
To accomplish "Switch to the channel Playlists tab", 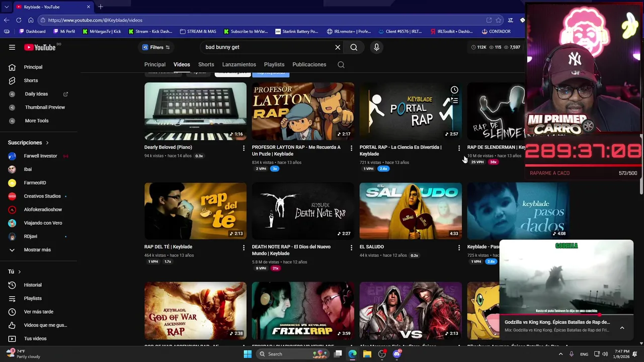I will (x=274, y=64).
